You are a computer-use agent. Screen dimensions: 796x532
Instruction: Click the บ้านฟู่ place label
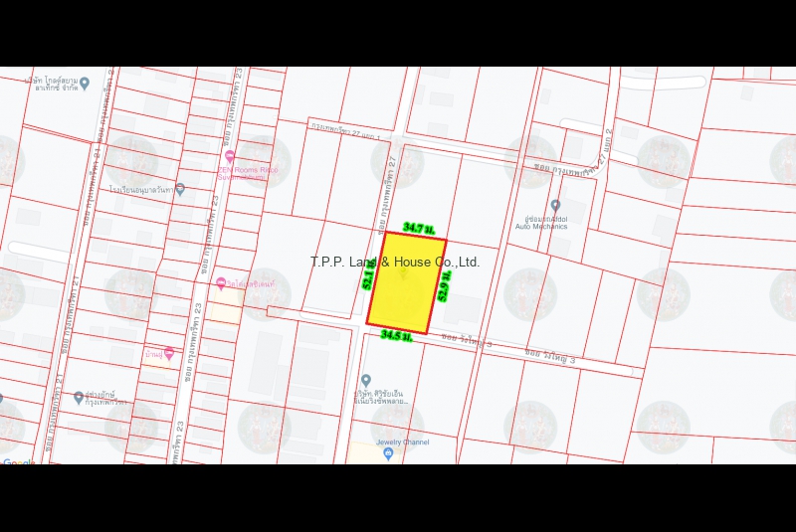153,354
